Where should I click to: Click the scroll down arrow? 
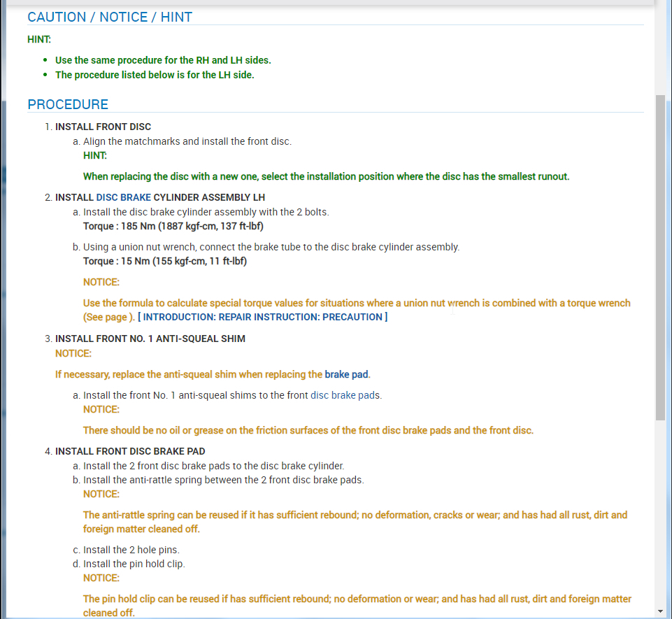[660, 611]
